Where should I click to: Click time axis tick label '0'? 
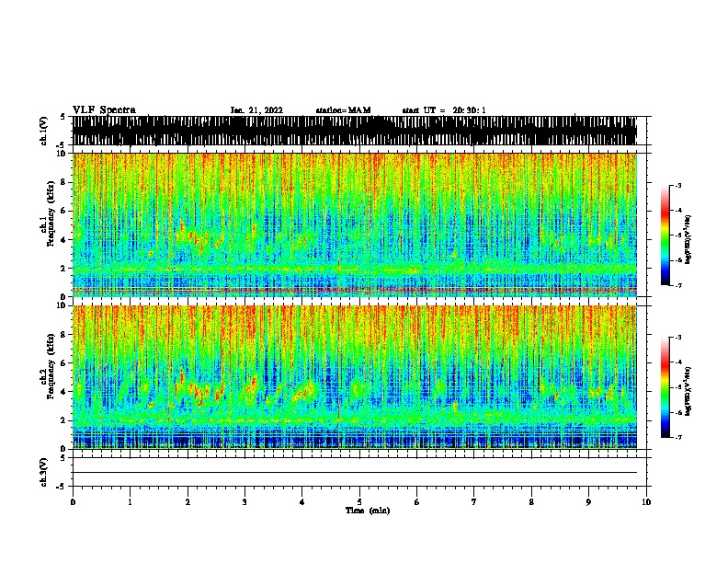(73, 502)
